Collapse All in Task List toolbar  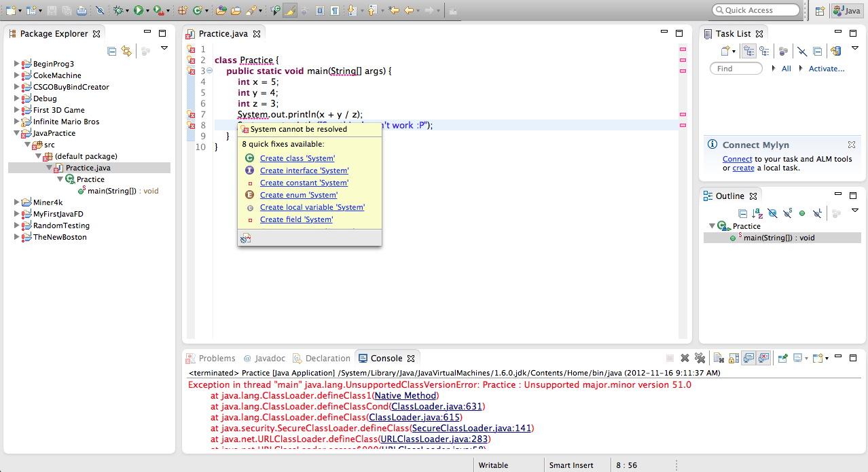[x=818, y=51]
